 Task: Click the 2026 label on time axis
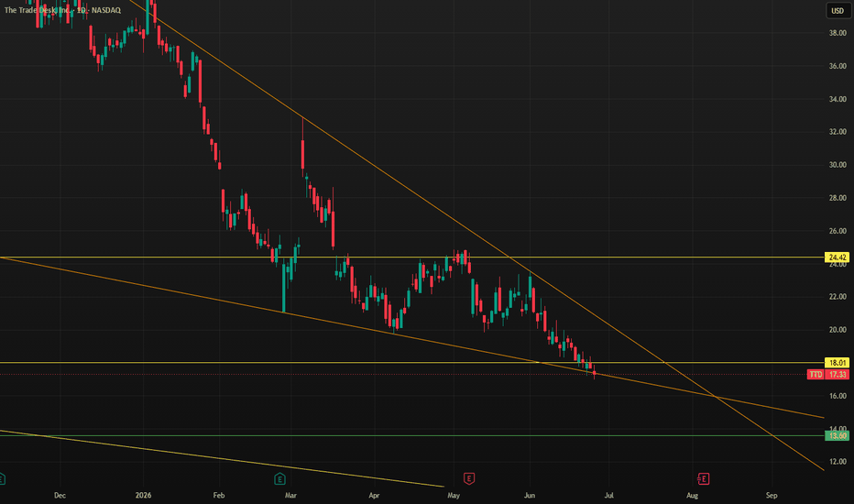143,495
